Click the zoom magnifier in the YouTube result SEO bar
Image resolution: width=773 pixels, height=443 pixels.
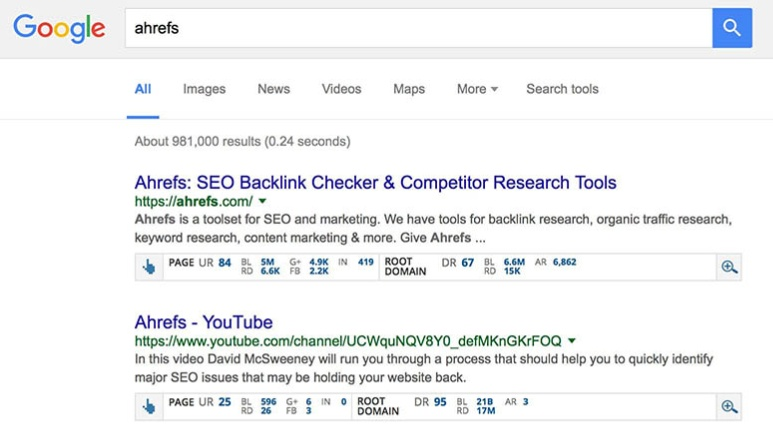(x=729, y=407)
